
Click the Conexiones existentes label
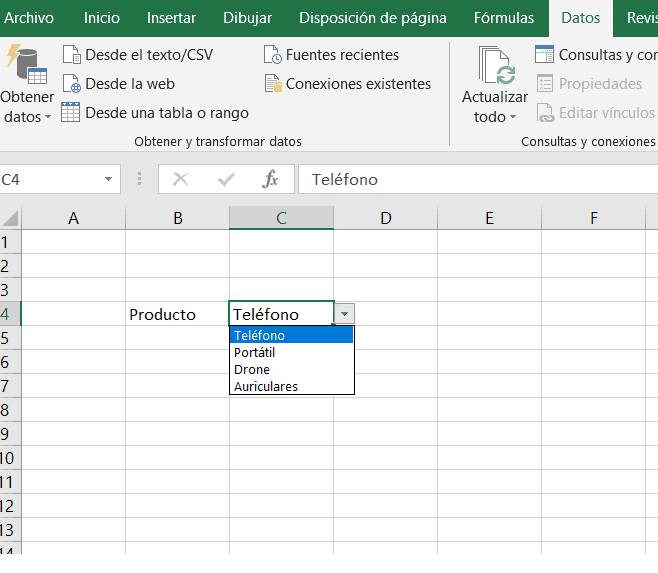[358, 84]
